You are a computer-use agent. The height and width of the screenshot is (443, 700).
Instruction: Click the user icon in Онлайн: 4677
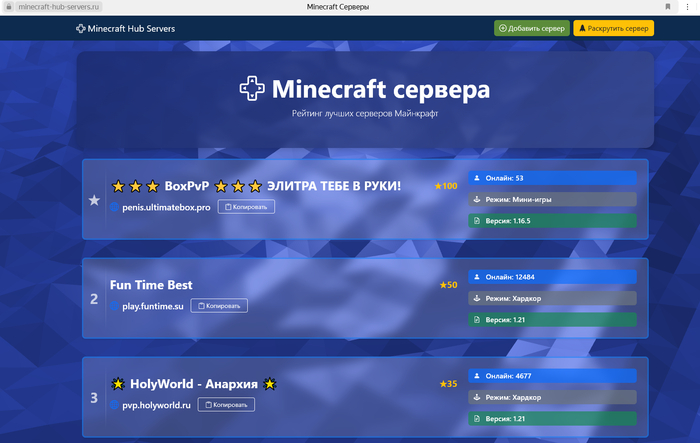(x=477, y=376)
